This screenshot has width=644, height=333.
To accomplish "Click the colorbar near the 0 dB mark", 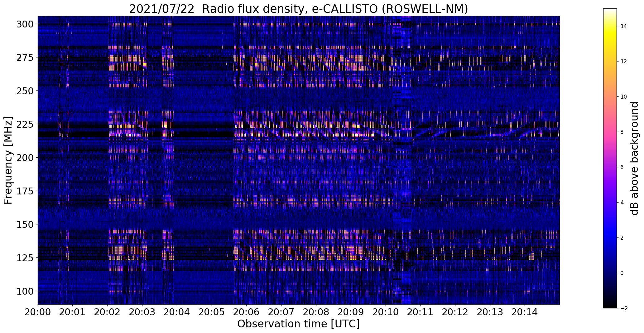I will click(x=610, y=273).
